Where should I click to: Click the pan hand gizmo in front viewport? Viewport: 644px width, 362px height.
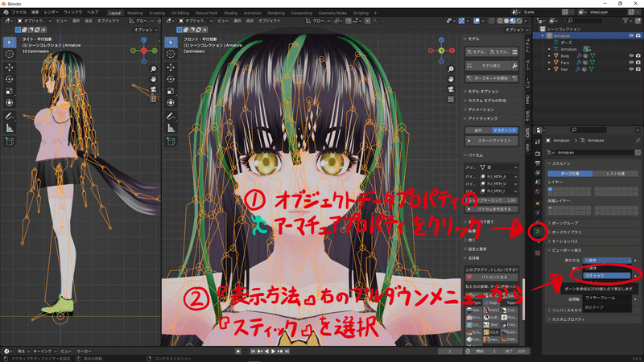[451, 79]
